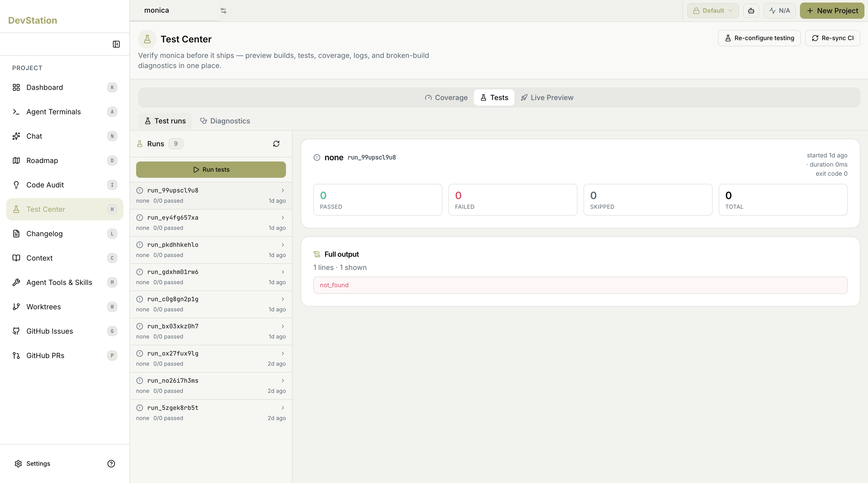868x483 pixels.
Task: Go to Chat section
Action: click(x=65, y=136)
